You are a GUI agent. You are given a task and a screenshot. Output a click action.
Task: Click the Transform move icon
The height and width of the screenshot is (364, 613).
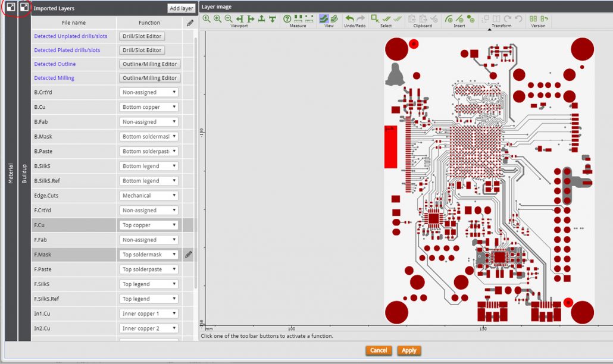[486, 19]
